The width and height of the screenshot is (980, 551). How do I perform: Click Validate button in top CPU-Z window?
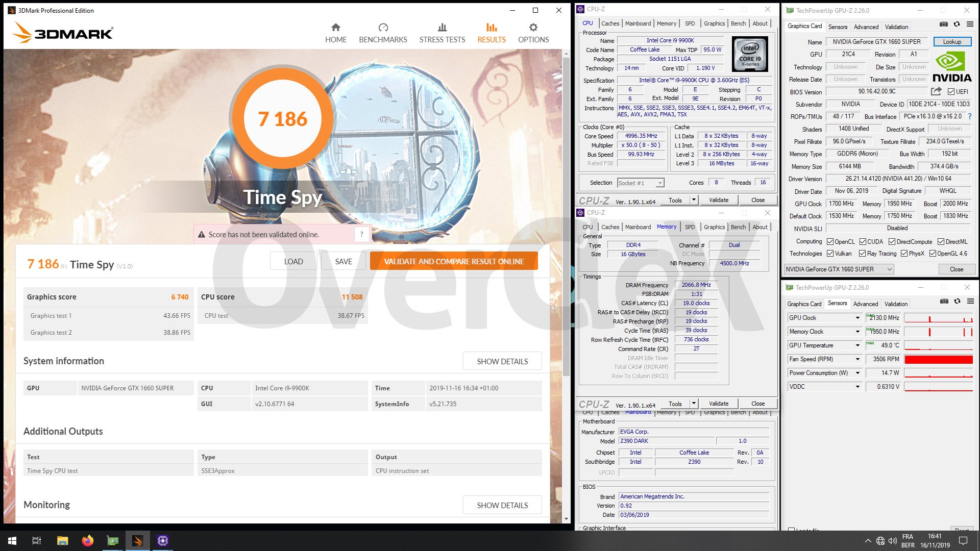(719, 200)
